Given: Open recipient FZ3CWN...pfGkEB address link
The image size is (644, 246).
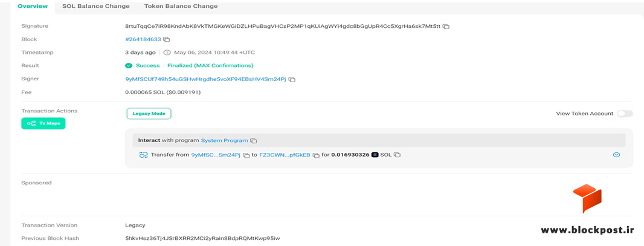Looking at the screenshot, I should point(285,155).
